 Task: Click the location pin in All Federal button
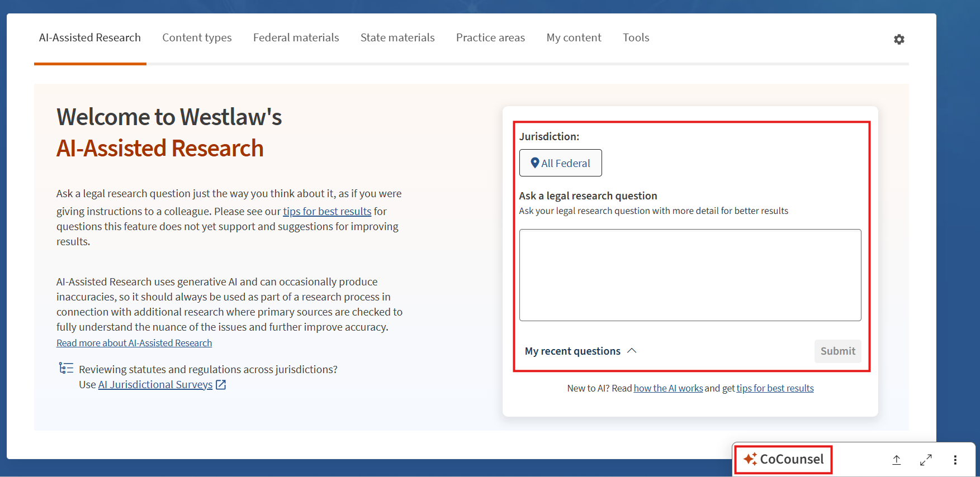tap(535, 163)
